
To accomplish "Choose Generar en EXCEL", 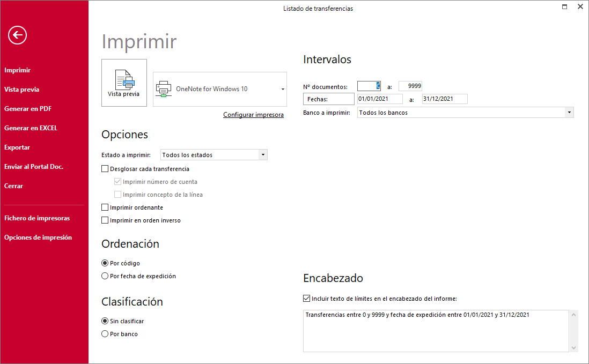I will [x=31, y=128].
